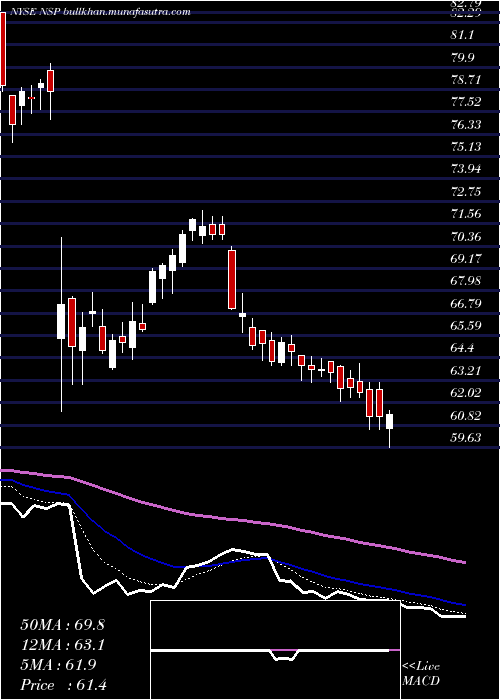Click the 75.13 price axis label
Image resolution: width=500 pixels, height=700 pixels.
(x=466, y=146)
